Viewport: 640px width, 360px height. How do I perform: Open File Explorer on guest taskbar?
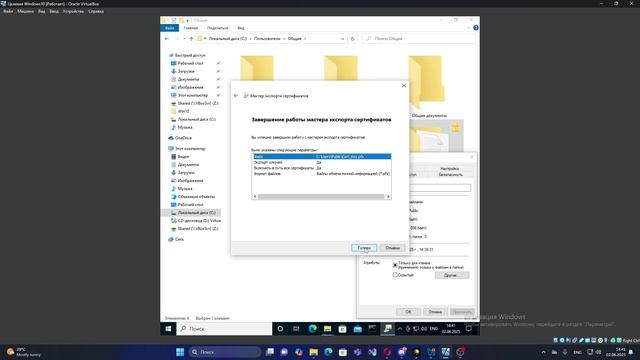(327, 329)
